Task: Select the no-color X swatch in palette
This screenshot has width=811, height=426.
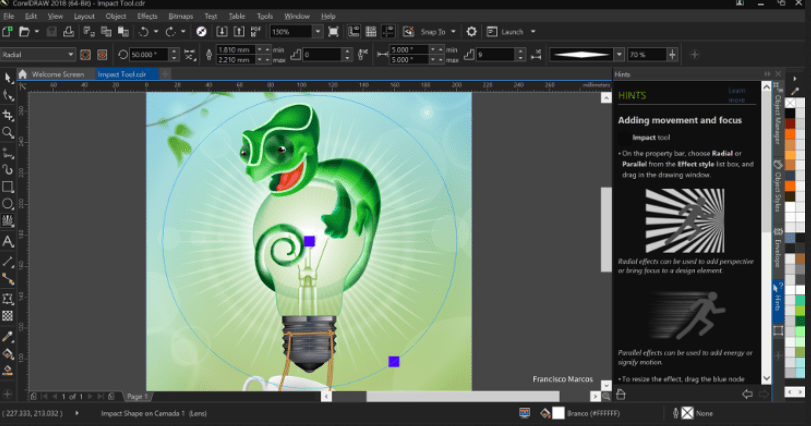Action: click(x=790, y=103)
